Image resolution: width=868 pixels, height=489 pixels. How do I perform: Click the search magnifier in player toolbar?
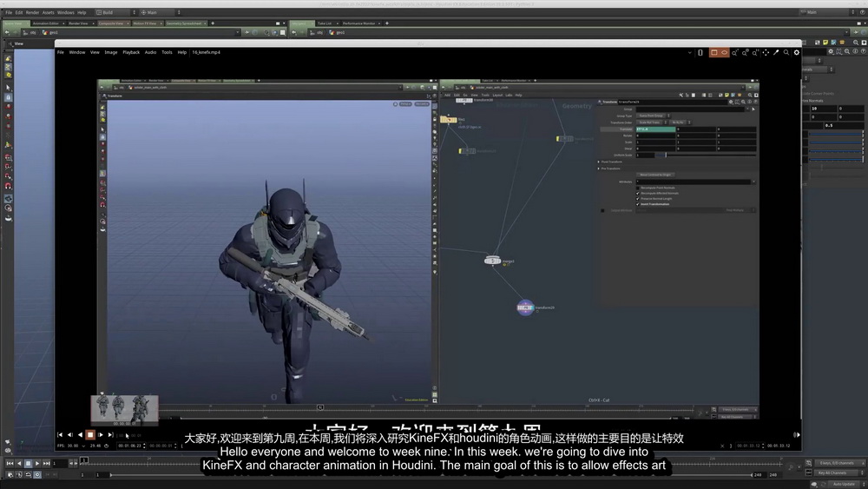(786, 53)
